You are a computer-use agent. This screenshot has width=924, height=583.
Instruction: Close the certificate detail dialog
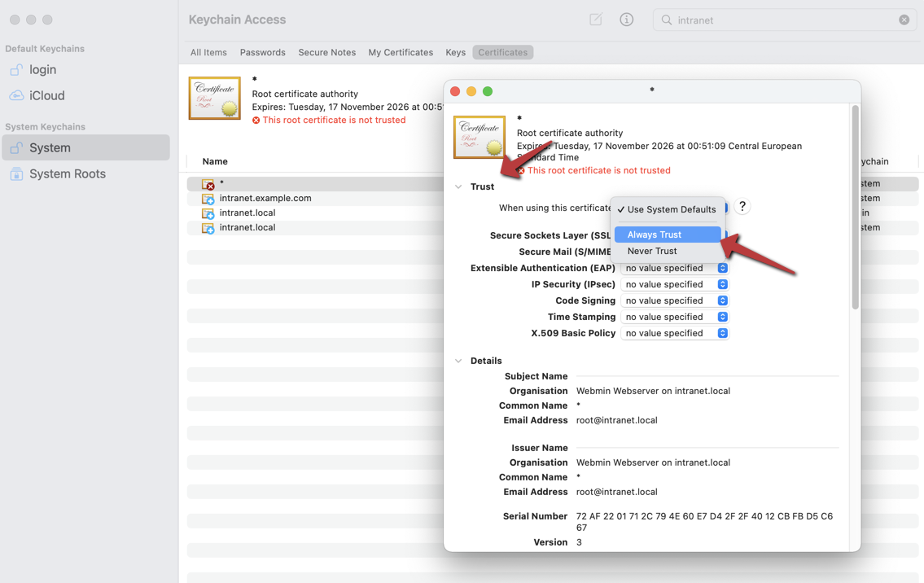tap(455, 91)
